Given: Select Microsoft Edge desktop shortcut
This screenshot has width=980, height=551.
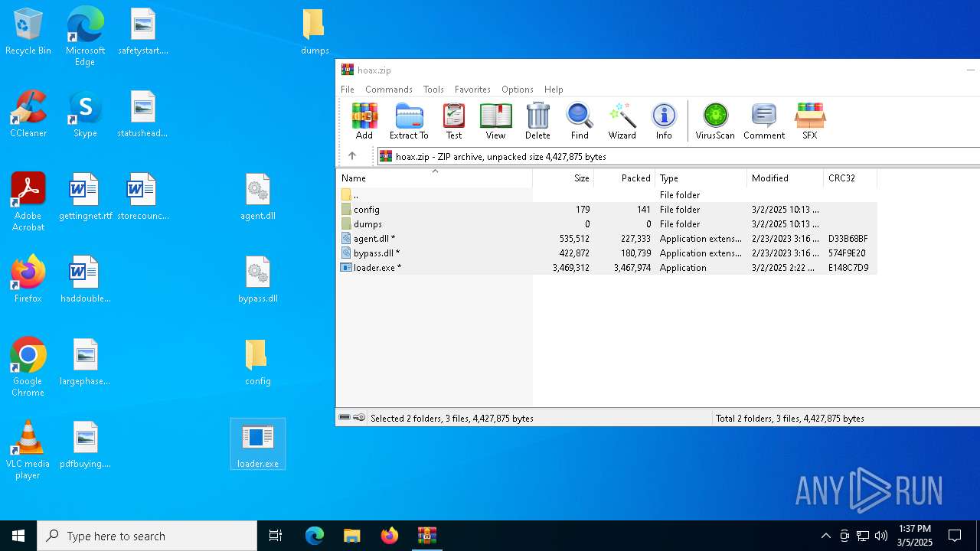Looking at the screenshot, I should coord(85,36).
